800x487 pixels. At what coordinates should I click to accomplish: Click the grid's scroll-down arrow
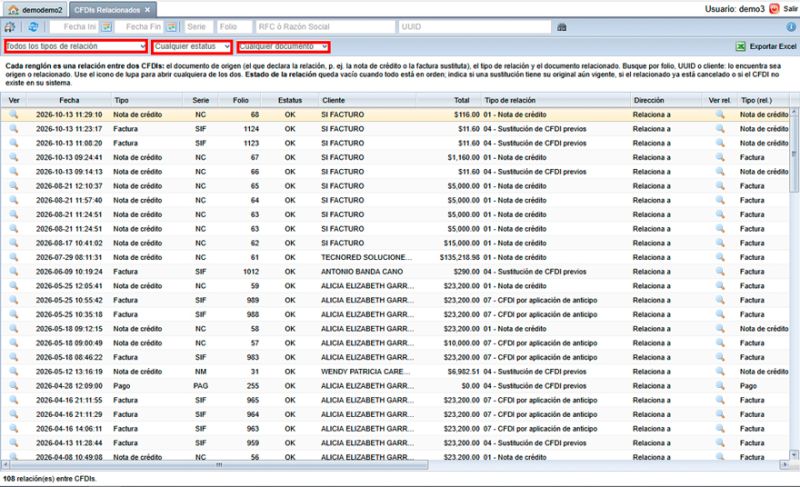(x=794, y=454)
